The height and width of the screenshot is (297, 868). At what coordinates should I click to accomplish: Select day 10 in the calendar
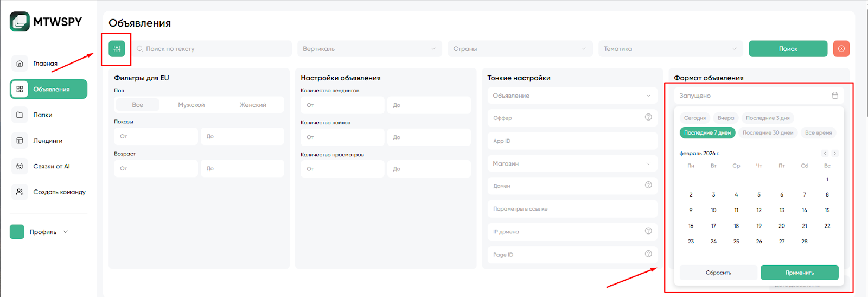point(713,210)
